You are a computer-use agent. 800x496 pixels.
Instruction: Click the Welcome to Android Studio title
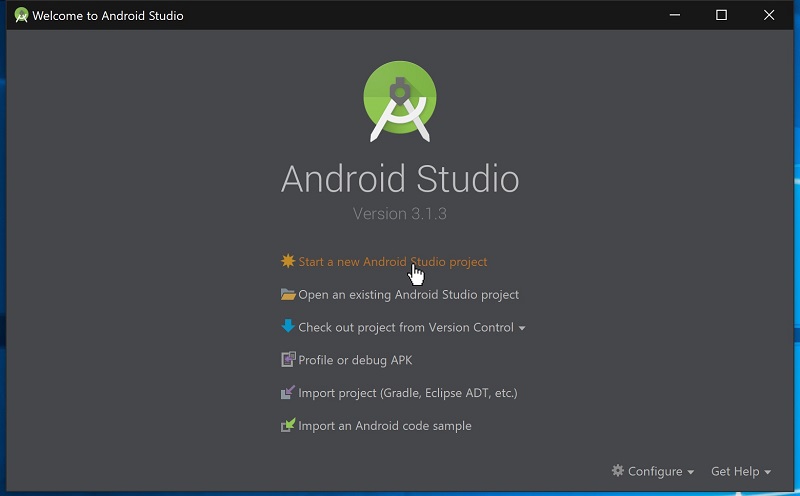click(108, 16)
